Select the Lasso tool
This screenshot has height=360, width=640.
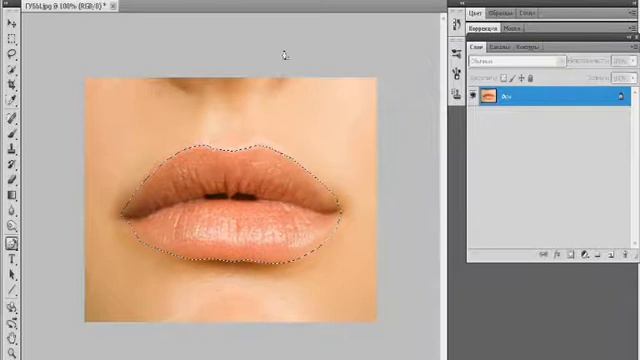click(x=11, y=54)
